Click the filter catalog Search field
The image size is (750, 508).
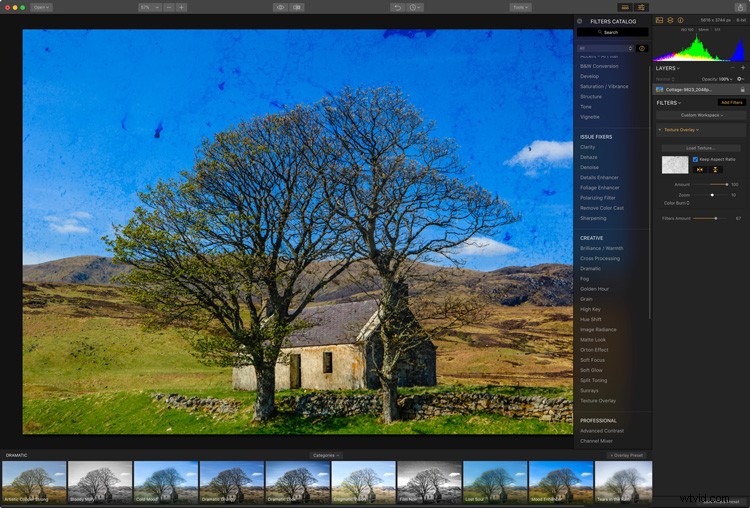[x=612, y=32]
